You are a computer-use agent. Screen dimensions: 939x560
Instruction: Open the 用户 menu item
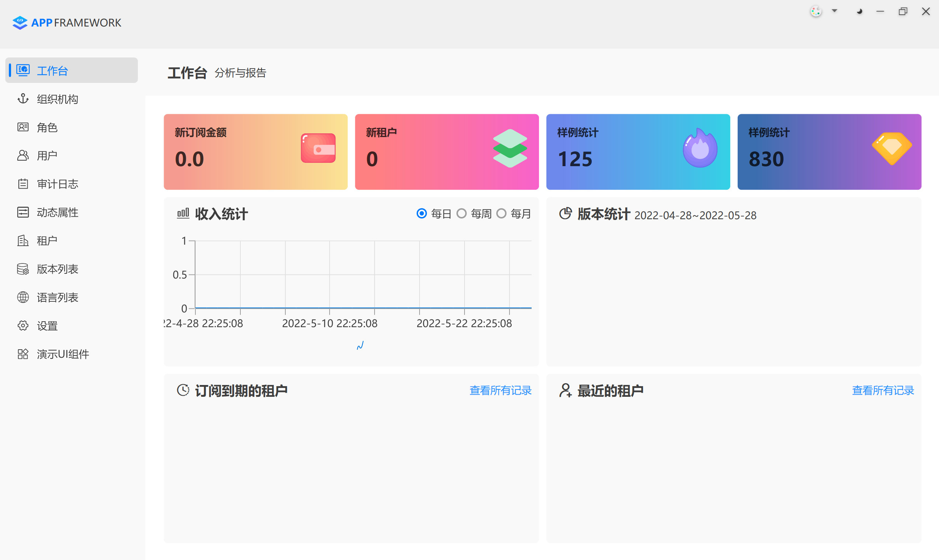pos(47,155)
